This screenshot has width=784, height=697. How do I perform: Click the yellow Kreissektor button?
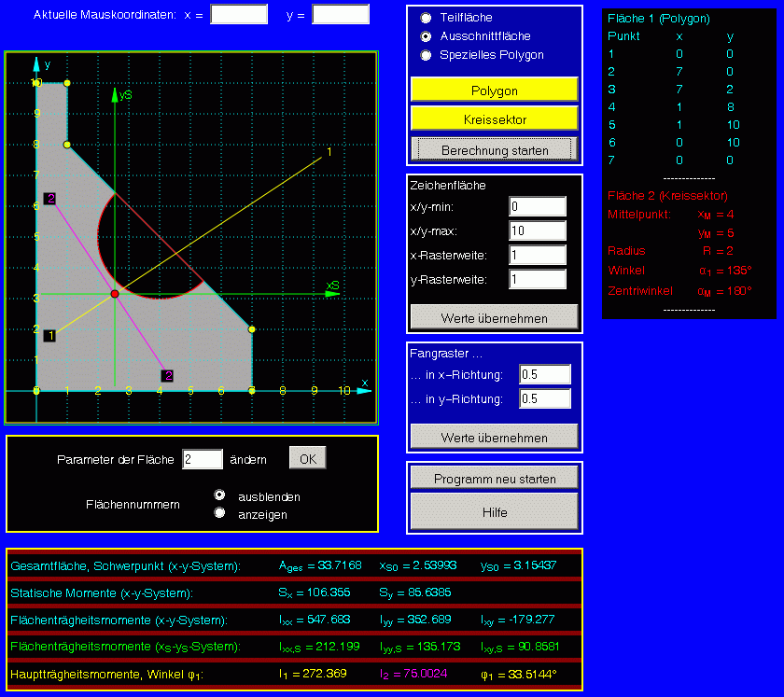[x=494, y=119]
